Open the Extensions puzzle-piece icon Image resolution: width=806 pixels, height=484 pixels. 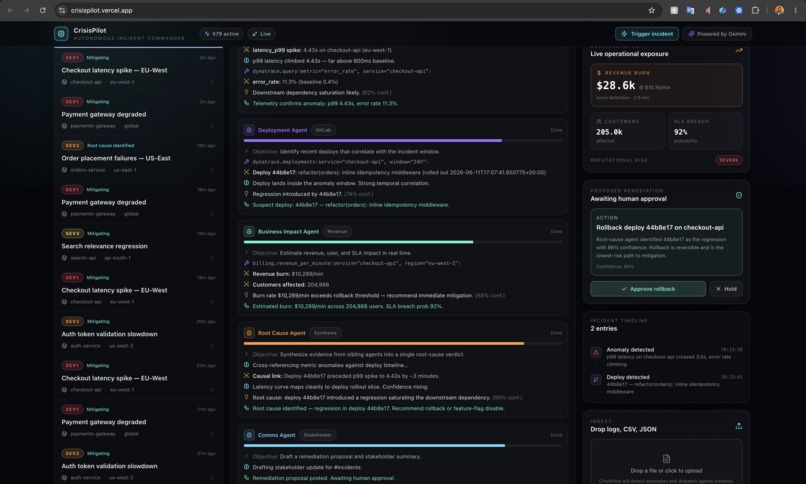755,10
